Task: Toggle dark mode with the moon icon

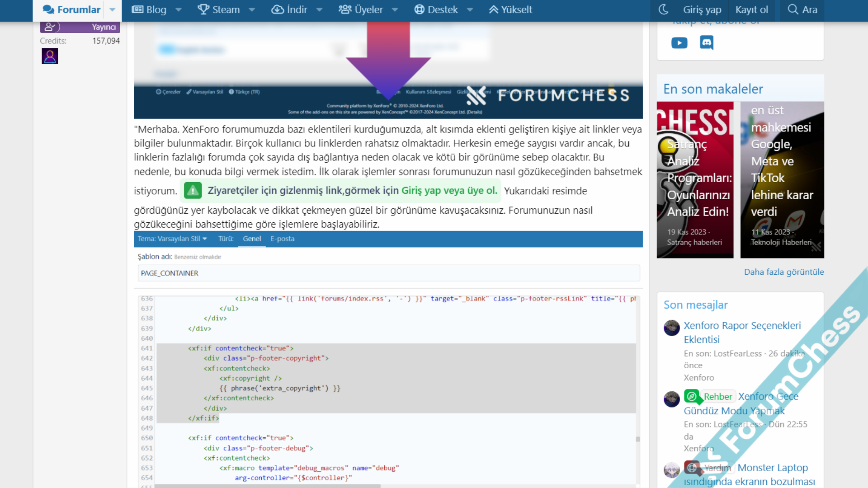Action: 663,9
